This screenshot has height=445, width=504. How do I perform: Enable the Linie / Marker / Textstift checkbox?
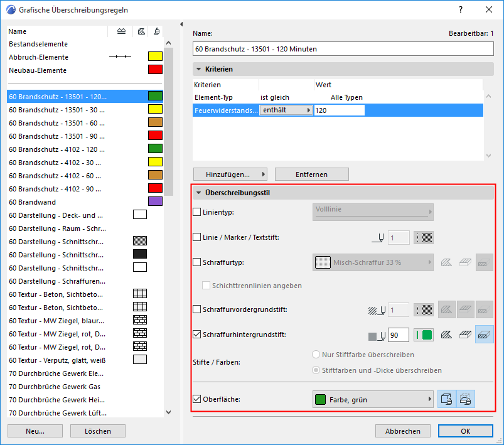pyautogui.click(x=196, y=237)
